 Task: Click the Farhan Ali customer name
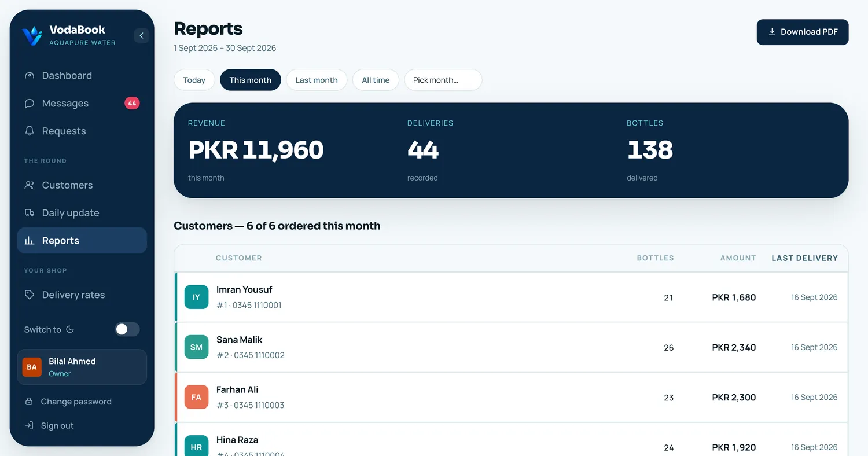point(237,389)
